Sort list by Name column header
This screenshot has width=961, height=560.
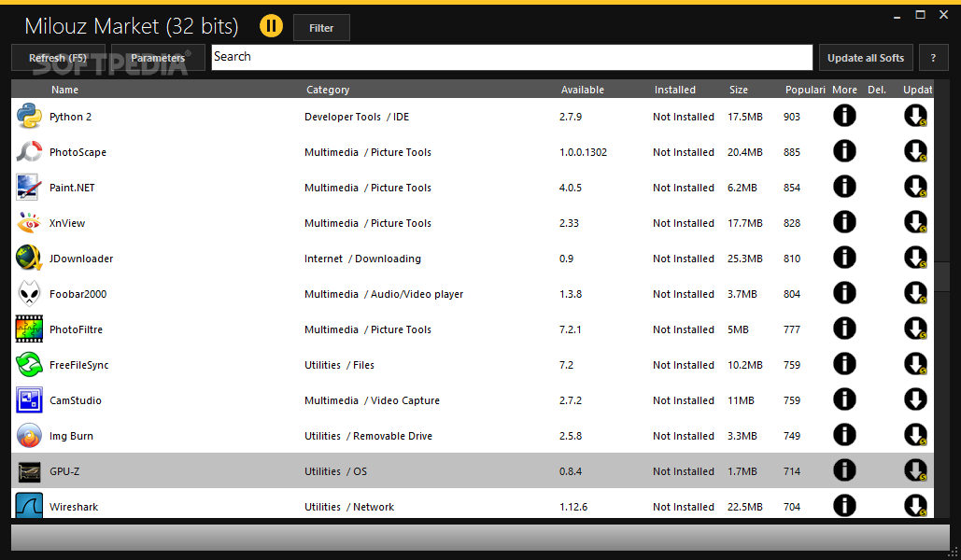click(65, 90)
